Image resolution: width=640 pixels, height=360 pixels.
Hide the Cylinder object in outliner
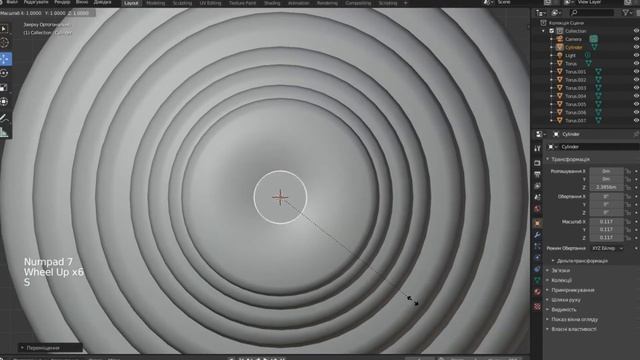(636, 47)
